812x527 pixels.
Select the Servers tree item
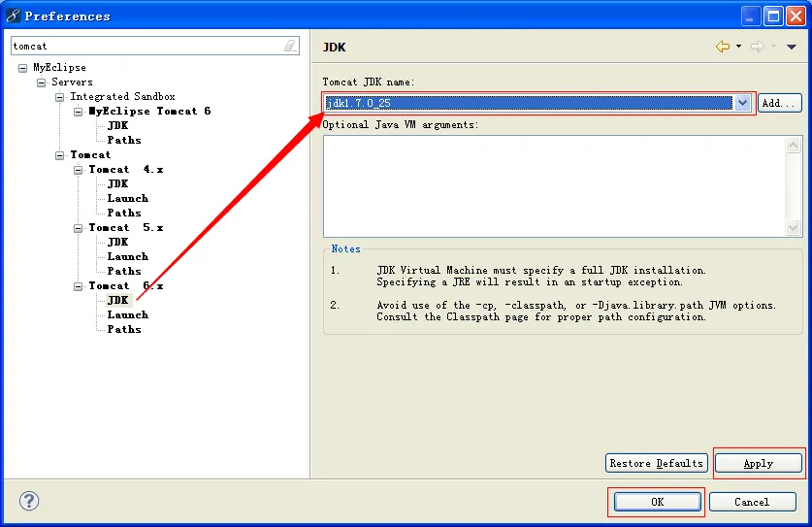pyautogui.click(x=72, y=82)
